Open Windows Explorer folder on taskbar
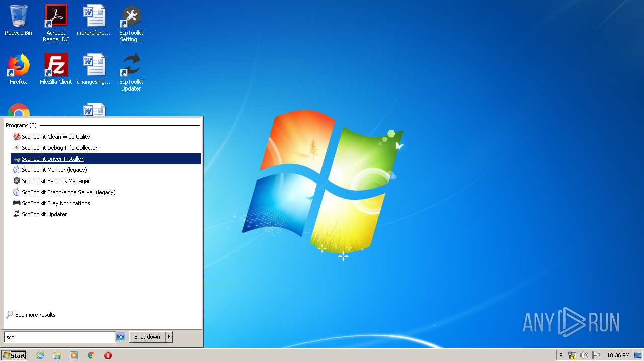 pos(57,355)
